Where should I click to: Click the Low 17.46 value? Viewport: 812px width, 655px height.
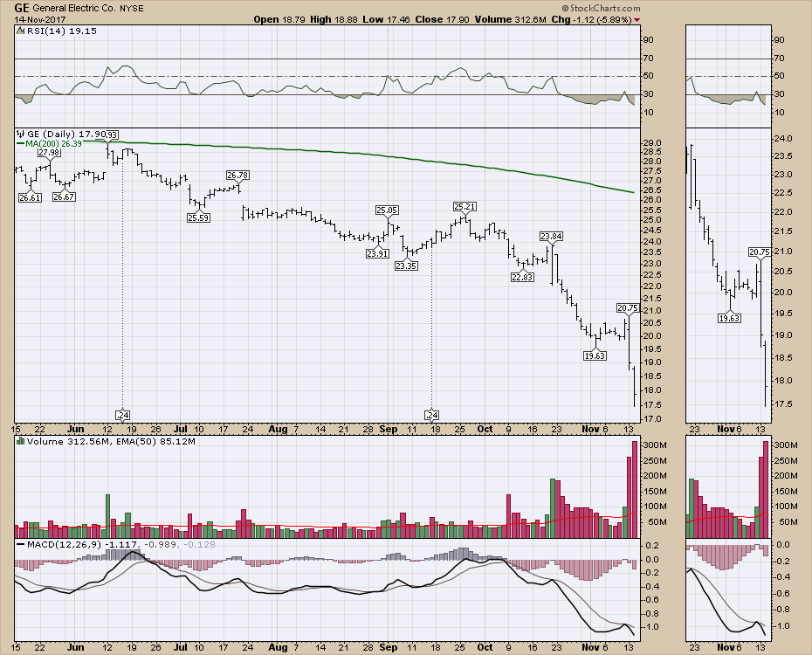pyautogui.click(x=386, y=20)
